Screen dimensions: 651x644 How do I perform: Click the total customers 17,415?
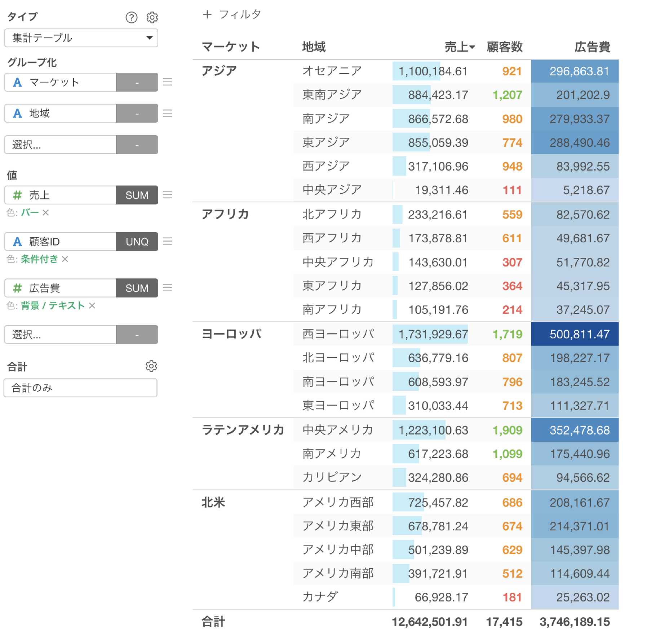pyautogui.click(x=504, y=622)
